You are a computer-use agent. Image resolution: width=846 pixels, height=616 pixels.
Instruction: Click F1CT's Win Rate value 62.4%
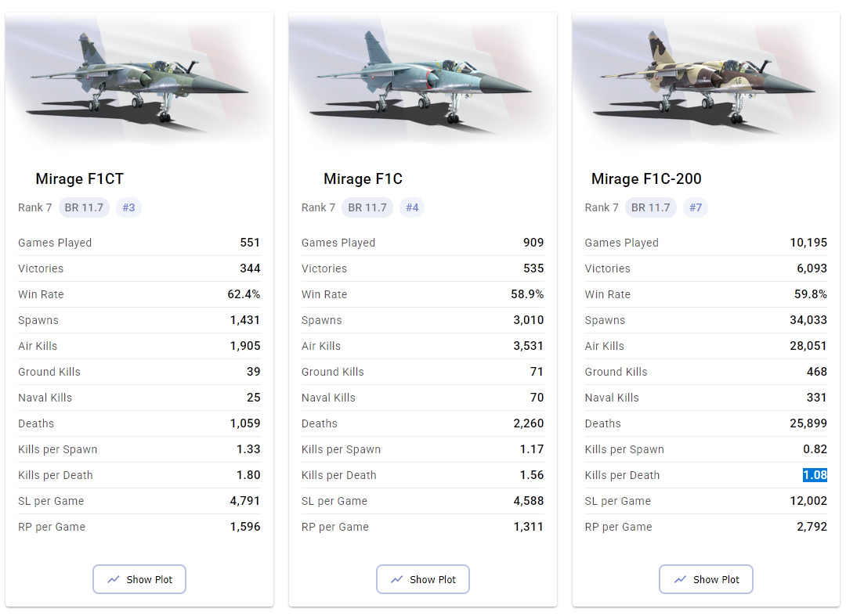[x=244, y=294]
